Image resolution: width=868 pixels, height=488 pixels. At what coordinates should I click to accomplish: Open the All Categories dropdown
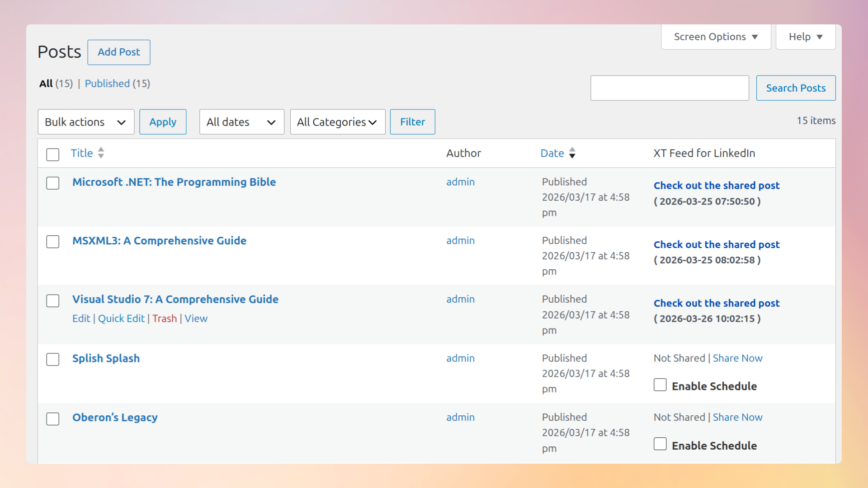(x=337, y=122)
